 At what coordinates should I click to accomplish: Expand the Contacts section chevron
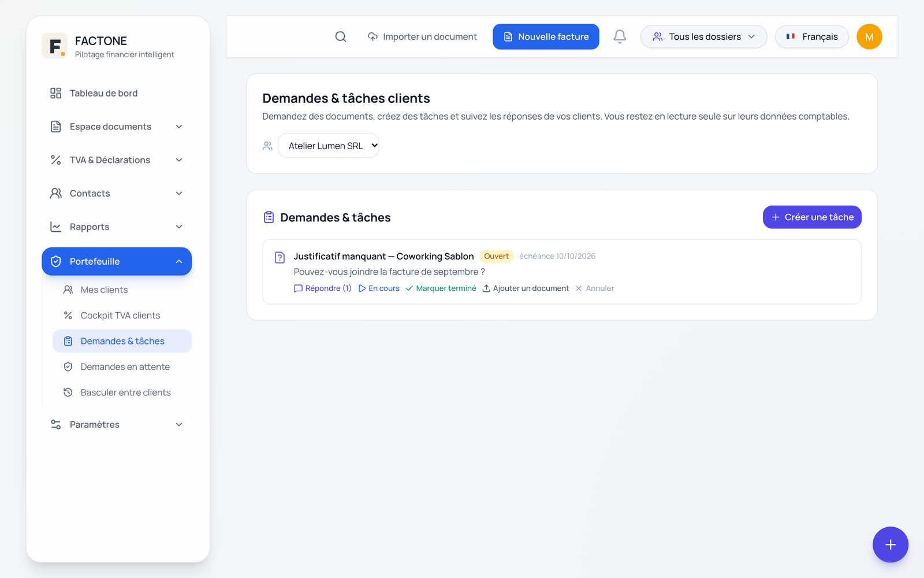179,193
